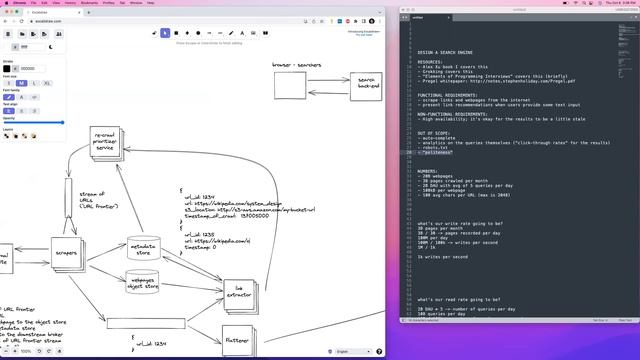Screen dimensions: 640x360
Task: Select the Selection arrow tool
Action: click(165, 33)
